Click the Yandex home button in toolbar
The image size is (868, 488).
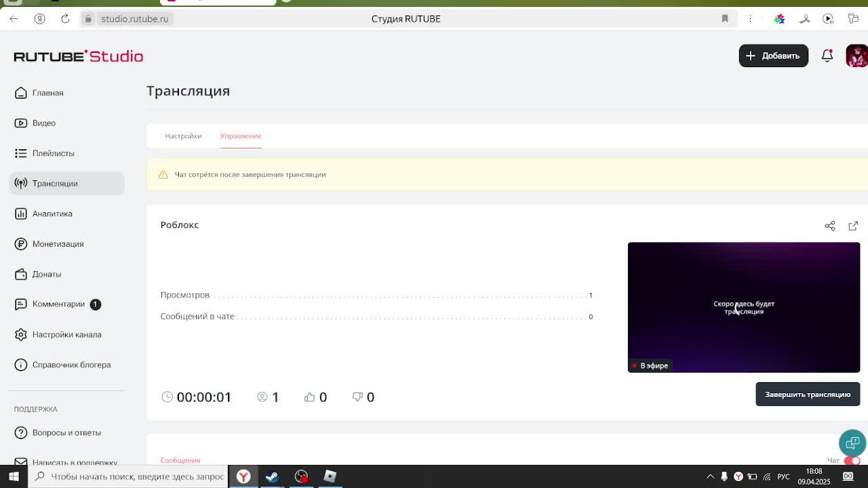click(39, 18)
